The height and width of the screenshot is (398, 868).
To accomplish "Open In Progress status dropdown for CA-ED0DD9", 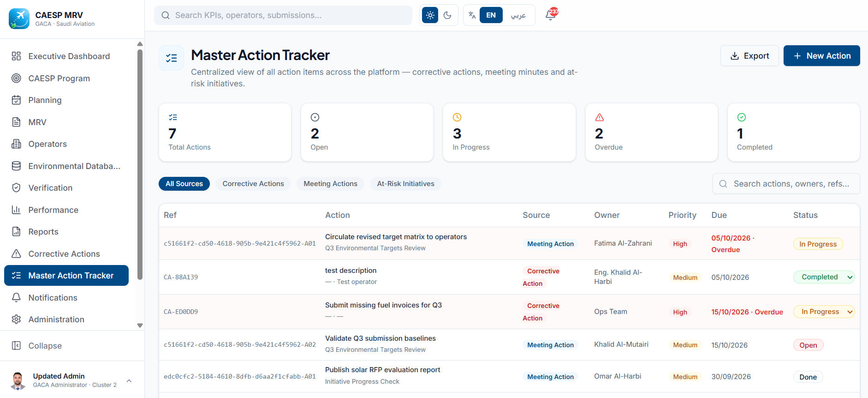I will click(824, 312).
